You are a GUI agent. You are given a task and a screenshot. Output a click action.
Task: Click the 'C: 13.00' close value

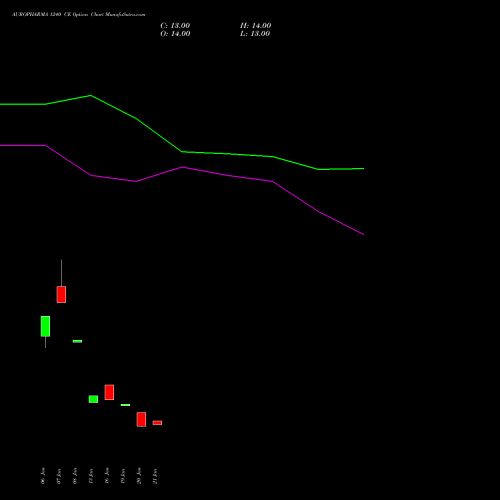click(x=175, y=26)
